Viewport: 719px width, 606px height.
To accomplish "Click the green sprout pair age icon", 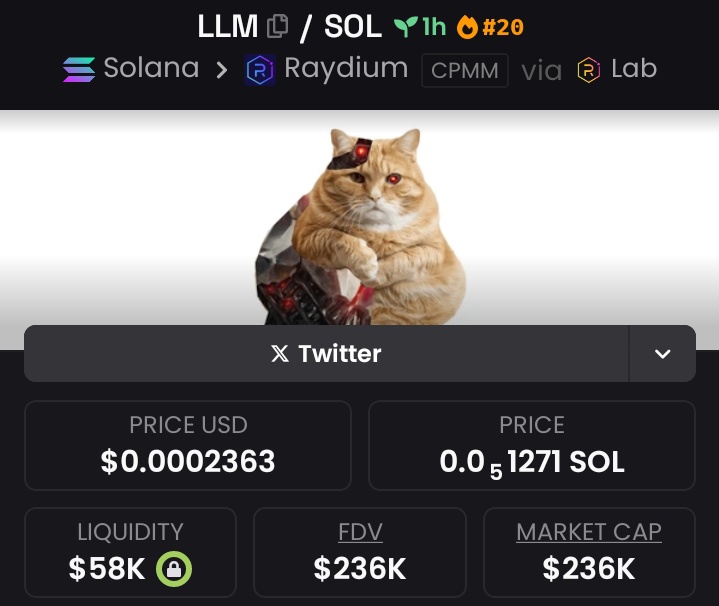I will [405, 27].
